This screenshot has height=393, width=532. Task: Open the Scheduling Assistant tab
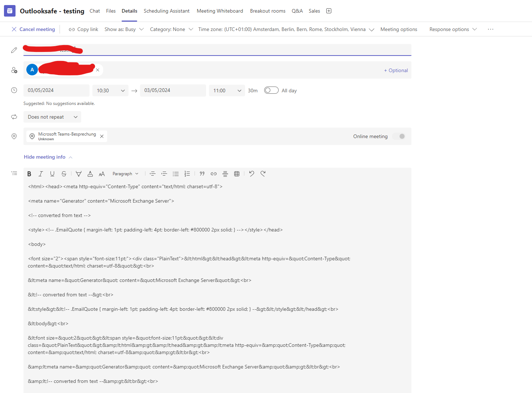click(166, 11)
